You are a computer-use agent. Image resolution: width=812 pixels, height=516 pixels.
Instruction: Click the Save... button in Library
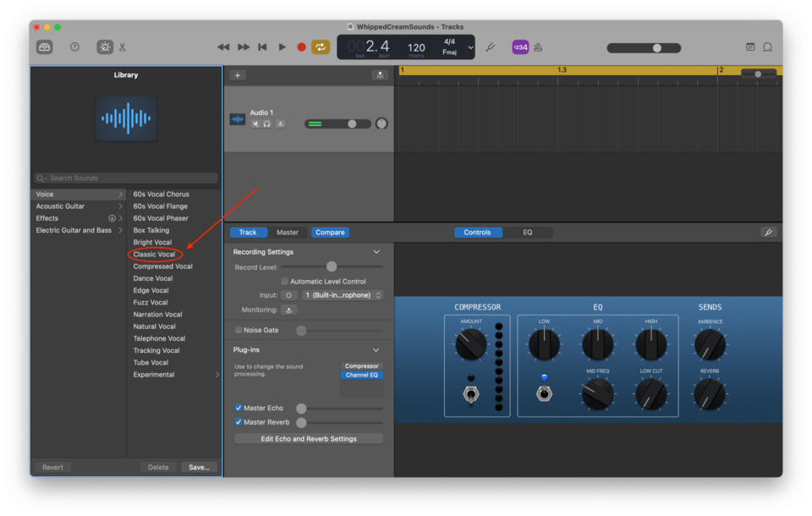coord(199,467)
